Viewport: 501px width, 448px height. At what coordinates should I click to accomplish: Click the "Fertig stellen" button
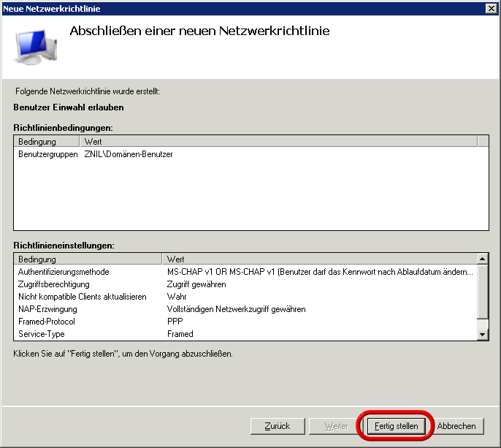[x=396, y=426]
